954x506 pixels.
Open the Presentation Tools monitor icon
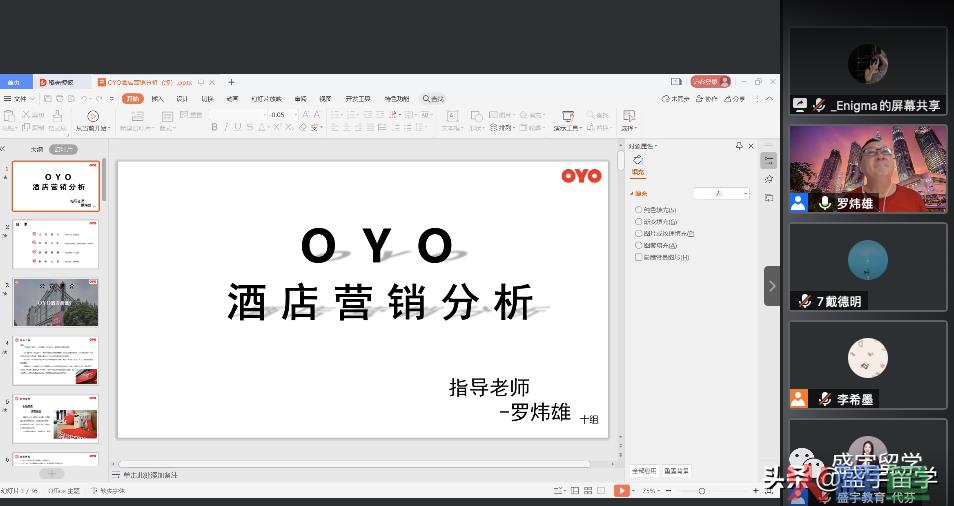tap(568, 116)
